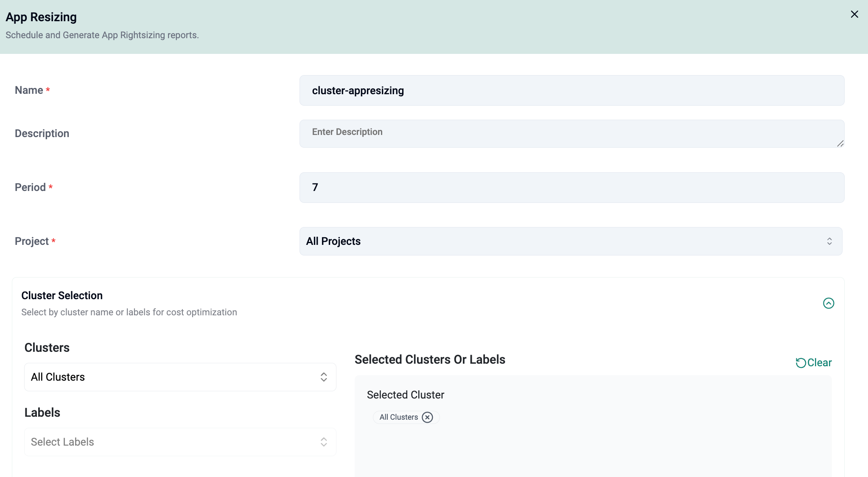The height and width of the screenshot is (477, 868).
Task: Remove the All Clusters chip
Action: click(427, 417)
